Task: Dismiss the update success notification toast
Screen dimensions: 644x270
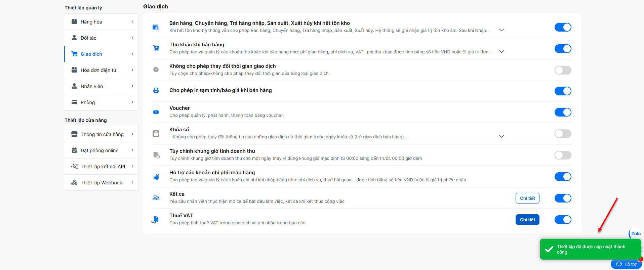Action: point(591,249)
